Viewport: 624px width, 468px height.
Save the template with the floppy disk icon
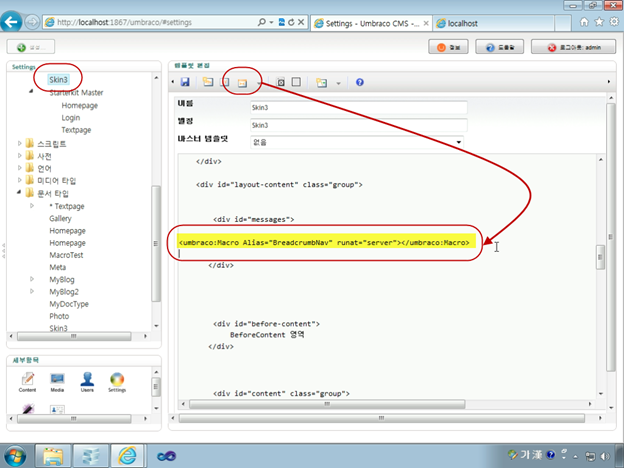[185, 82]
